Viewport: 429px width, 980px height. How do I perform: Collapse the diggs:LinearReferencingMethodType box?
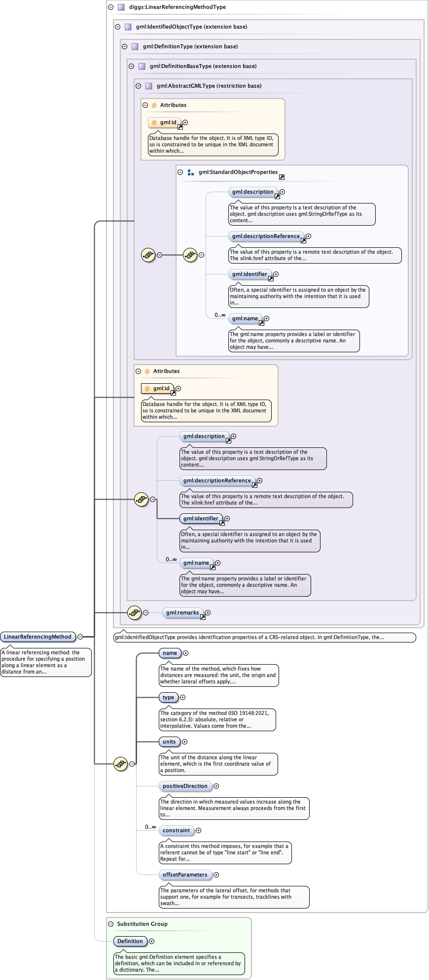tap(111, 7)
